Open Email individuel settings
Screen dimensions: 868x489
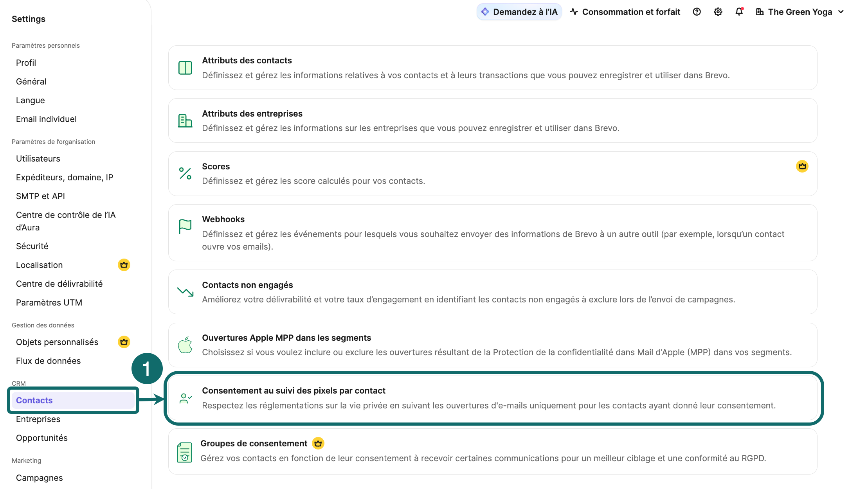(x=46, y=119)
